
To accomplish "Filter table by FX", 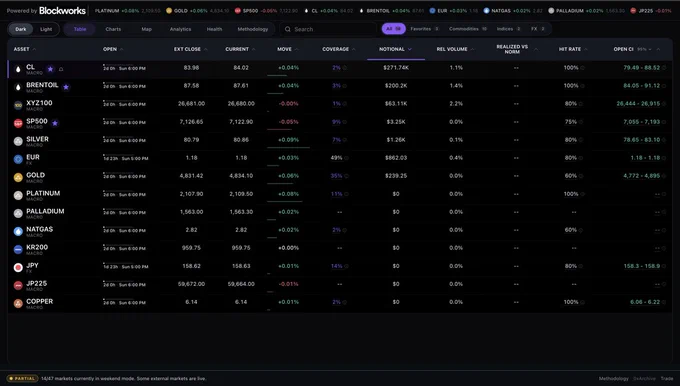I will 538,29.
